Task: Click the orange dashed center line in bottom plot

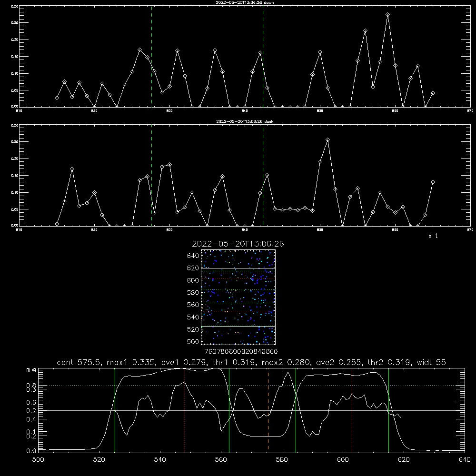Action: (268, 410)
